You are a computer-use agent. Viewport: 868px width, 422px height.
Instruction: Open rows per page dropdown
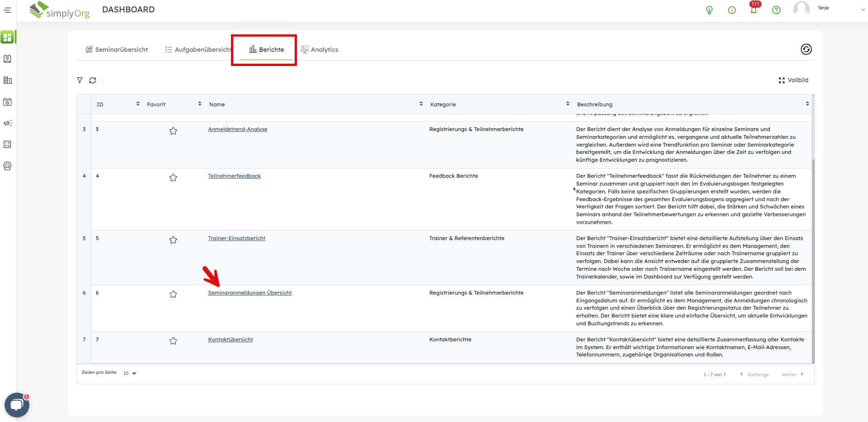[x=130, y=373]
